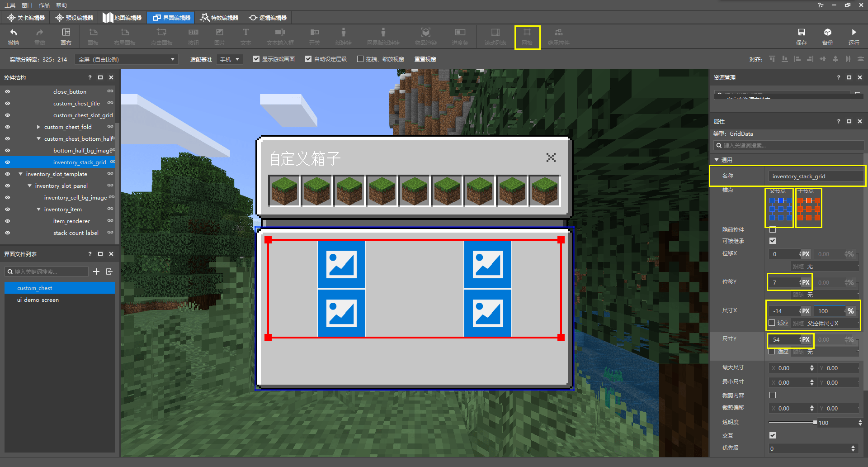The width and height of the screenshot is (868, 467).
Task: Open the 适配基准 手机 dropdown
Action: coord(230,59)
